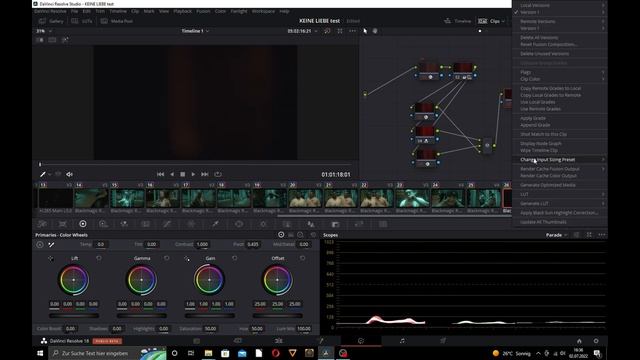
Task: Select clip 20 thumbnail in timeline
Action: [305, 198]
